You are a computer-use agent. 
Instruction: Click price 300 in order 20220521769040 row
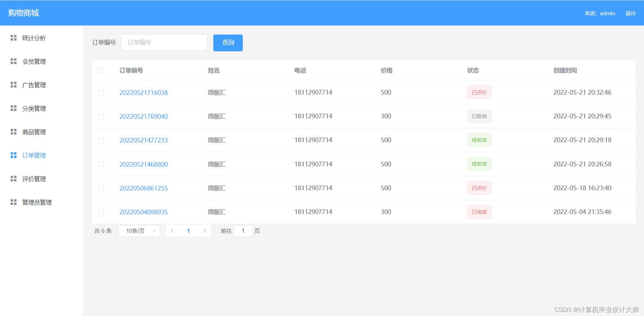[x=386, y=116]
